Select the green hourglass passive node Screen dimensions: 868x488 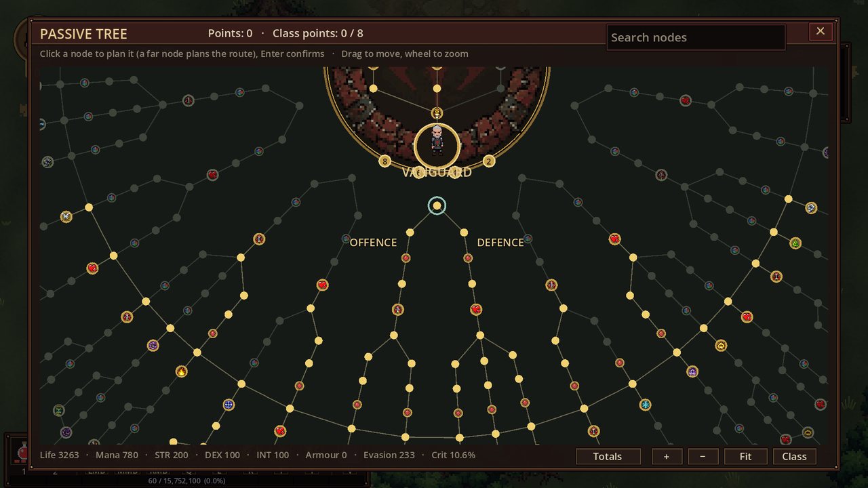click(59, 410)
